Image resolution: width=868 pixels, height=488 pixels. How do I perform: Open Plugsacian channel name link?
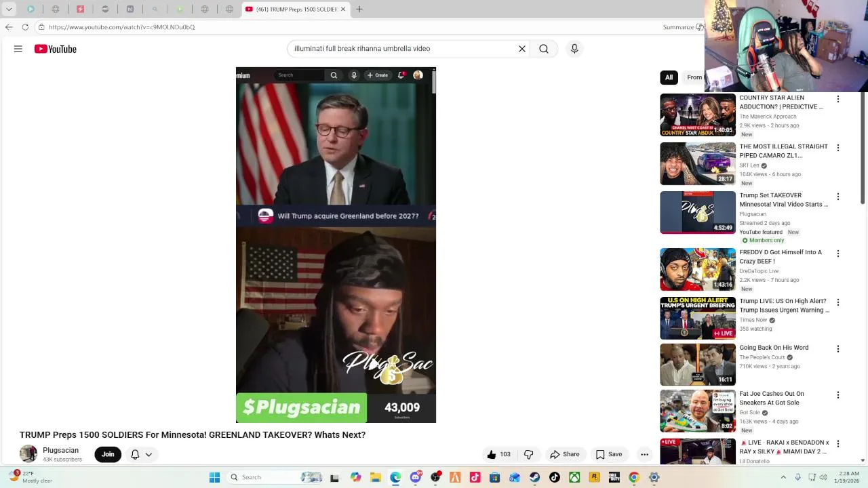coord(61,450)
